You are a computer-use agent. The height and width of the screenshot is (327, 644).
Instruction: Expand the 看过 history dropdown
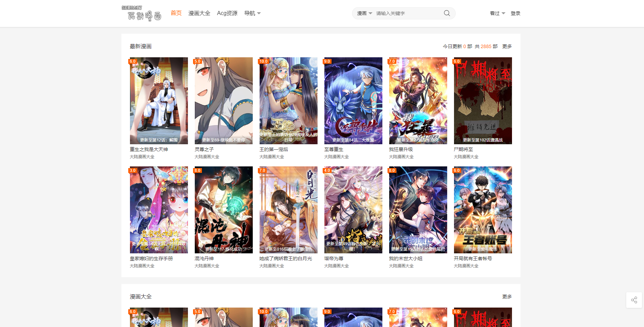497,13
